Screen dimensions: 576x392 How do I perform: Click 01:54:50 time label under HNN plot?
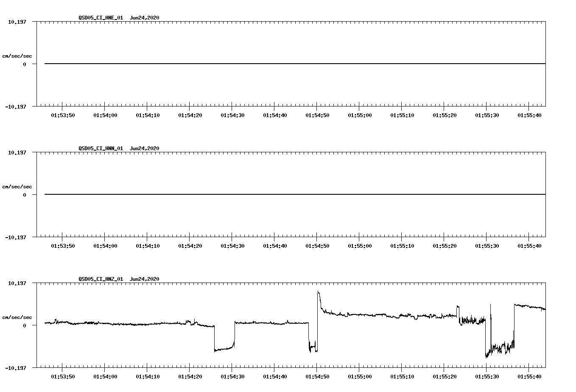(x=317, y=246)
